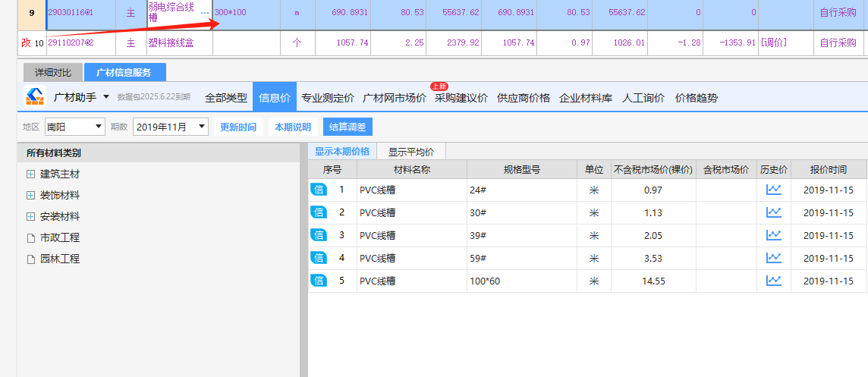Open the 供应商价格 menu item
868x377 pixels.
(524, 98)
